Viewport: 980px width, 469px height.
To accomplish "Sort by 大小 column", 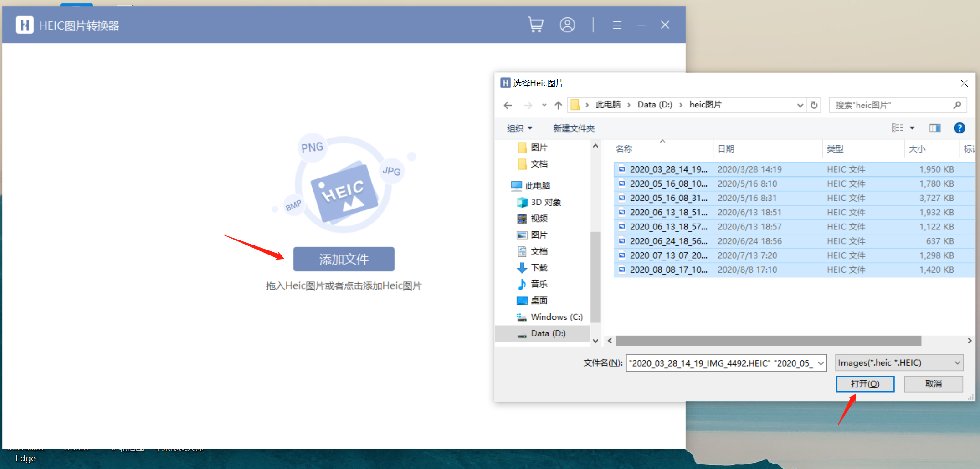I will (917, 149).
